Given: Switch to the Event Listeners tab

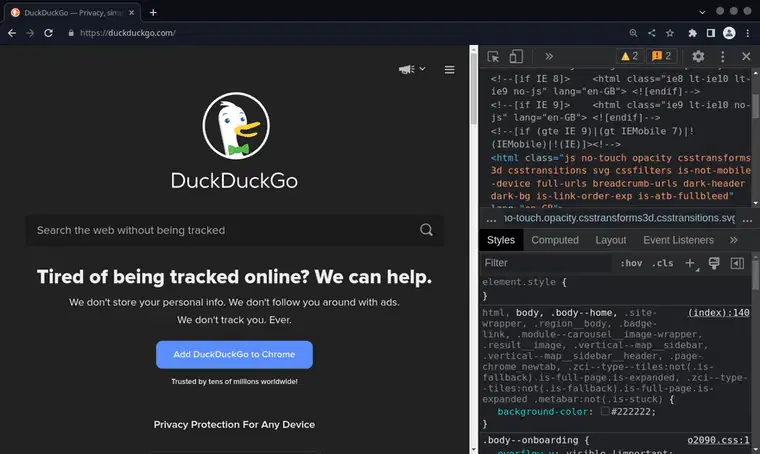Looking at the screenshot, I should click(678, 240).
